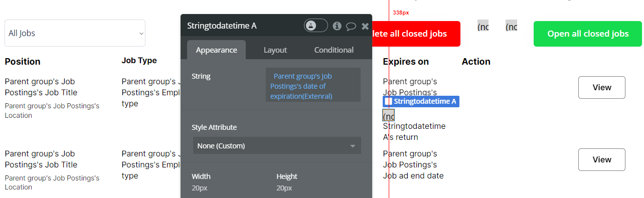The image size is (644, 198).
Task: Click the red delete all closed jobs button
Action: (416, 34)
